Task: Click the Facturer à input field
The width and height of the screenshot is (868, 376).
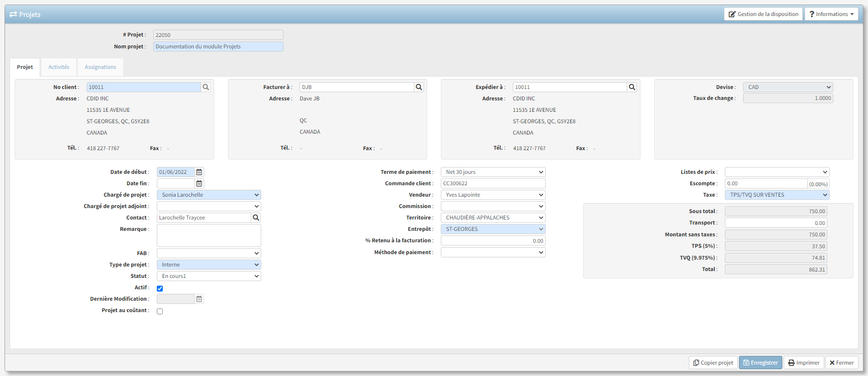Action: [x=357, y=87]
